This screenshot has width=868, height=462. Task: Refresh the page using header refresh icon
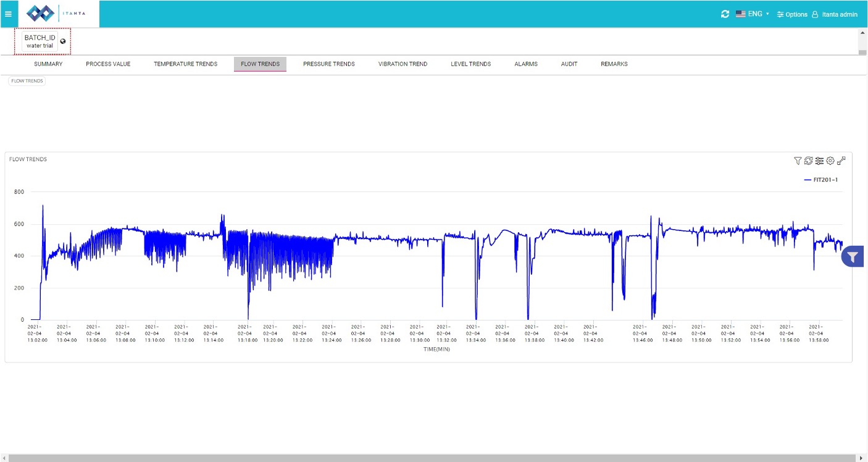pyautogui.click(x=725, y=14)
